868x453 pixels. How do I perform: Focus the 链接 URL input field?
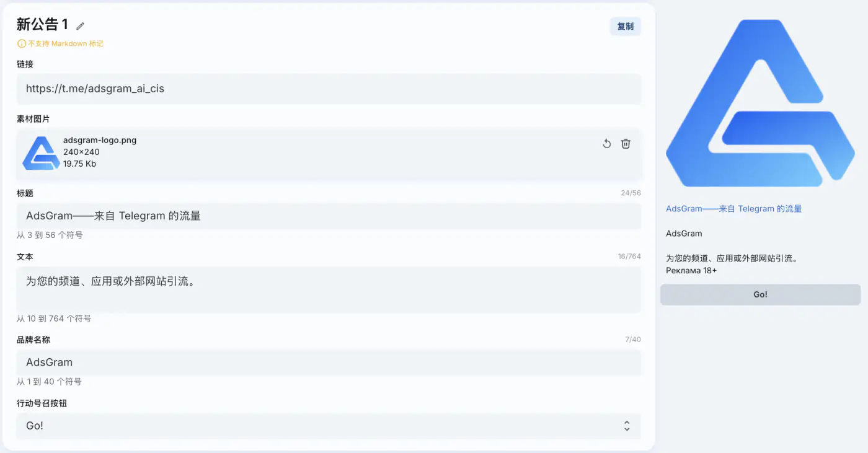click(x=329, y=89)
